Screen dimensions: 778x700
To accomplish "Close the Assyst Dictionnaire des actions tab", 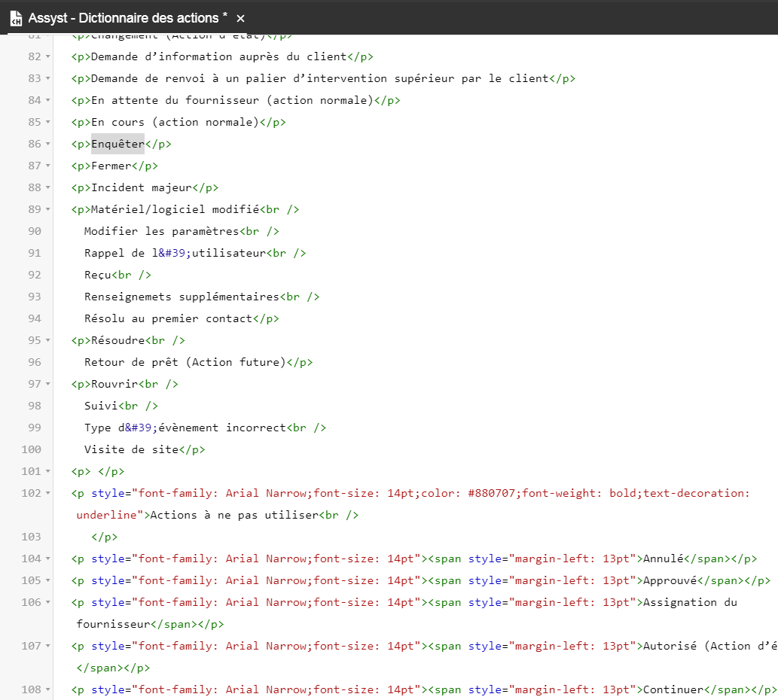I will tap(241, 18).
